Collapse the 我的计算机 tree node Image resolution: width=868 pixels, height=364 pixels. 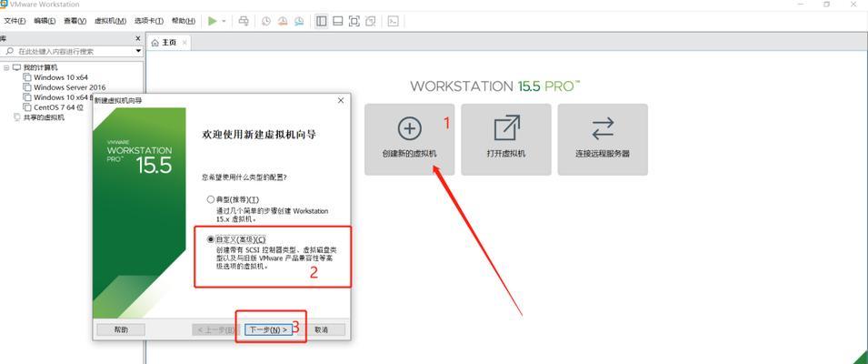click(x=6, y=67)
